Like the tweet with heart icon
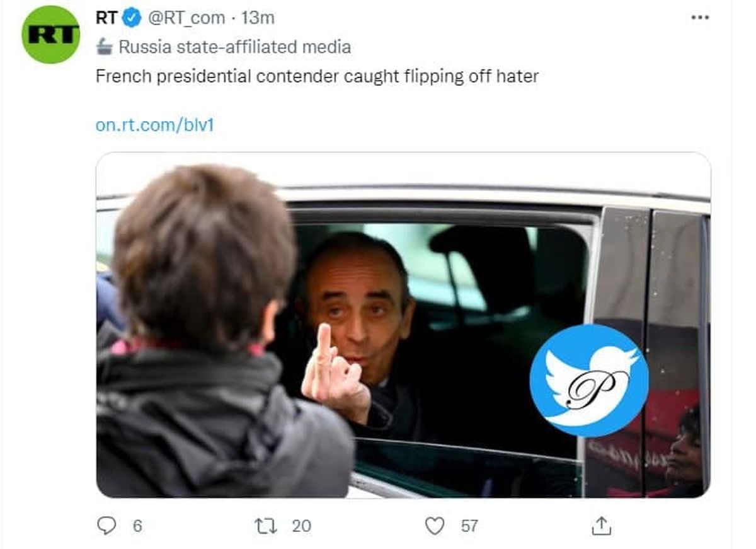The width and height of the screenshot is (756, 549). point(435,526)
